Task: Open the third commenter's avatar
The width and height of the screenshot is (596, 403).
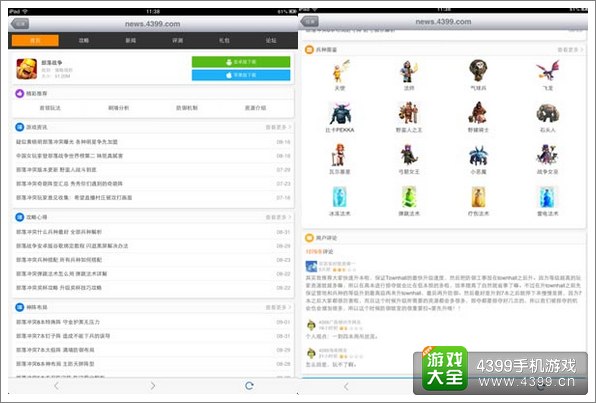Action: 311,353
